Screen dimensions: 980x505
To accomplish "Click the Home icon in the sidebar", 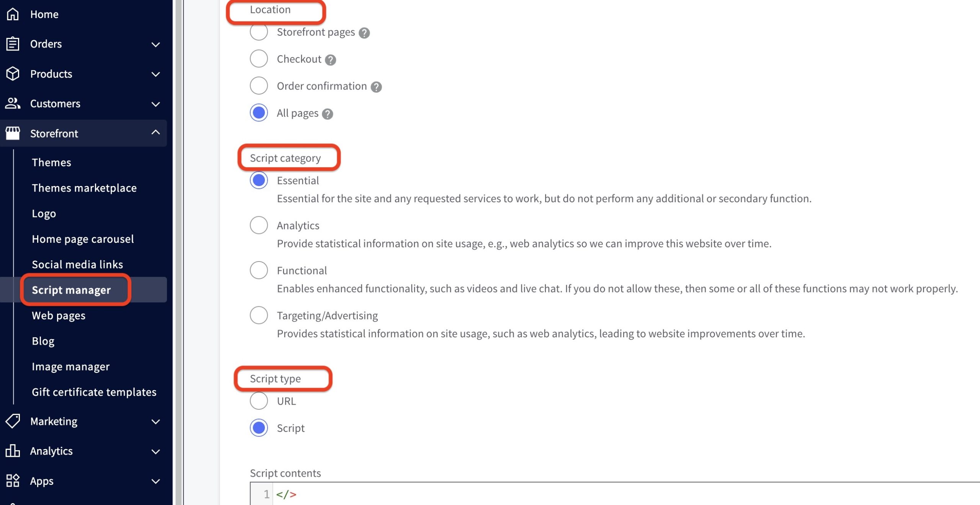I will [x=13, y=14].
